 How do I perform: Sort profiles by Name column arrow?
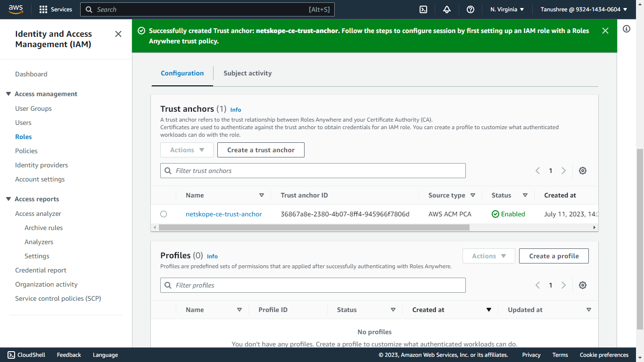pos(239,310)
